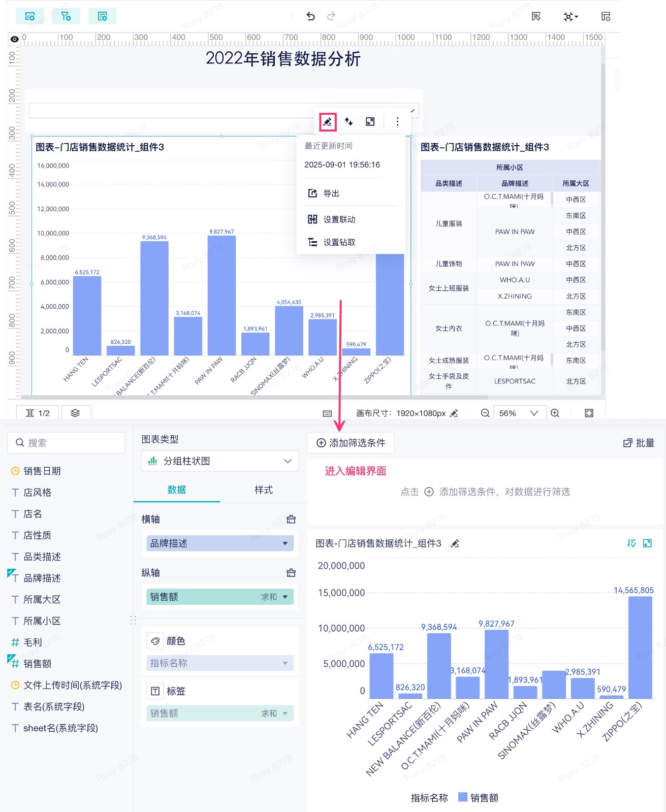The height and width of the screenshot is (812, 666).
Task: Rename chart title with pencil icon in editor
Action: (455, 544)
